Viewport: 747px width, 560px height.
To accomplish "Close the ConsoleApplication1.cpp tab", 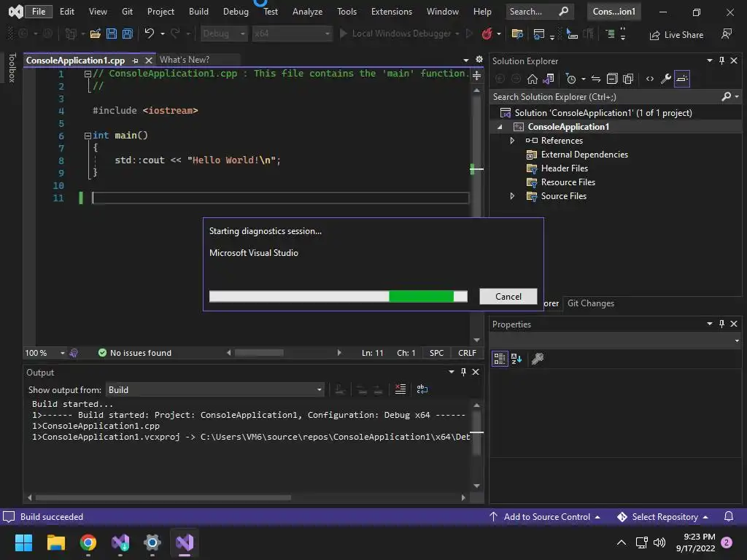I will (x=149, y=61).
